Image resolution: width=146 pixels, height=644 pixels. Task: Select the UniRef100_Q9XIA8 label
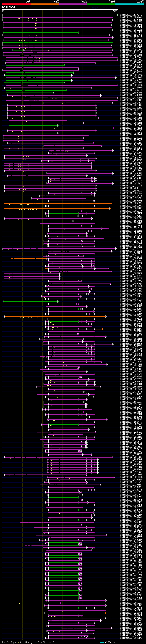coord(131,78)
